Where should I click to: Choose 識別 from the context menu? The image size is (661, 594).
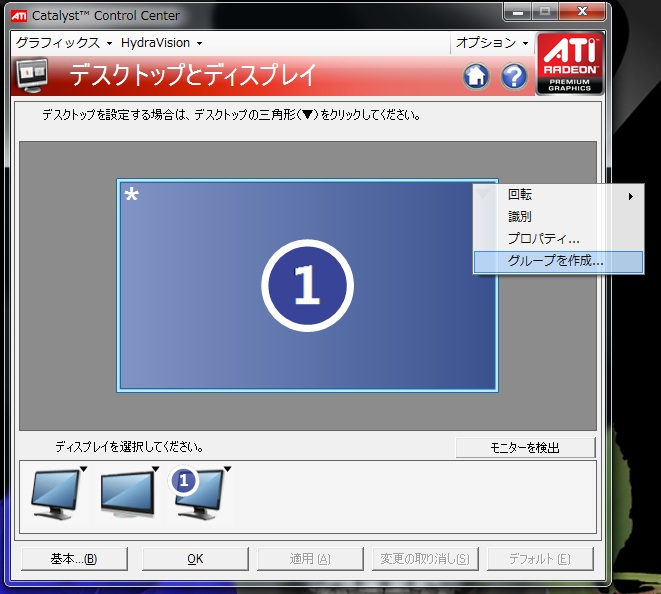520,217
